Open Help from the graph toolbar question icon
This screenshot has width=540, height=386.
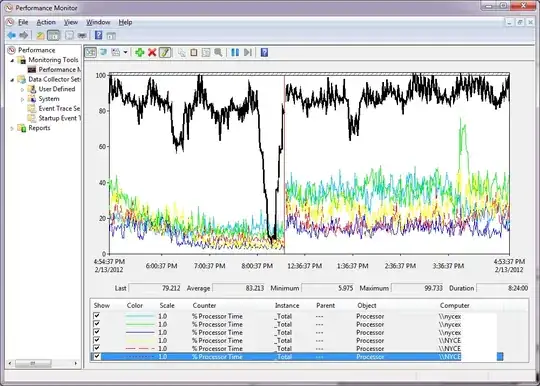click(x=264, y=52)
